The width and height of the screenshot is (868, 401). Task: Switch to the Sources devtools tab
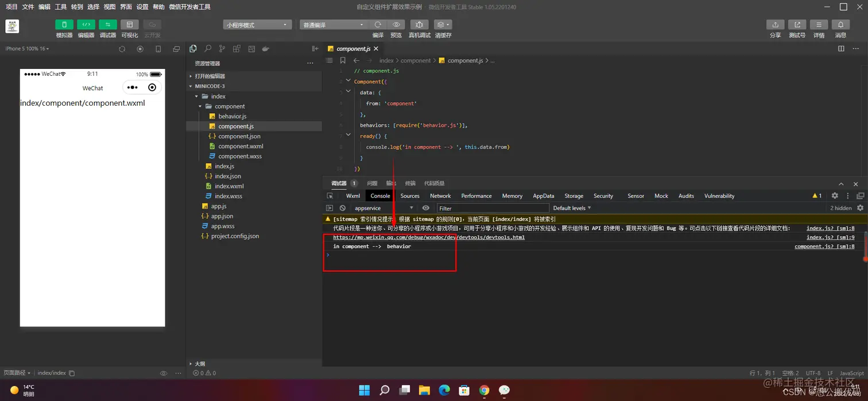410,196
